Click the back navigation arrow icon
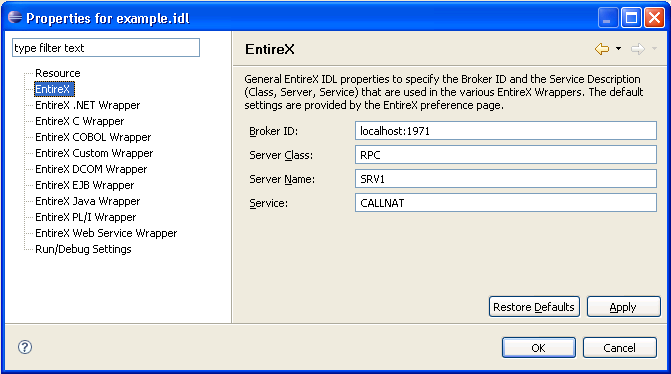 (x=602, y=49)
